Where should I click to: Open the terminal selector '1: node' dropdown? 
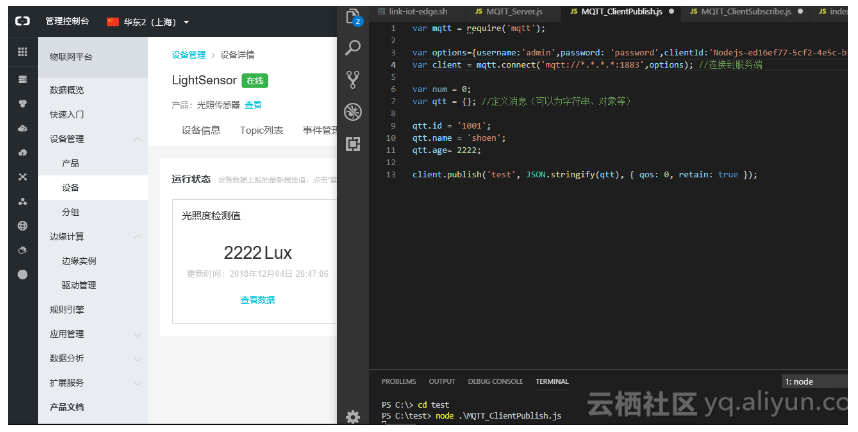click(814, 382)
